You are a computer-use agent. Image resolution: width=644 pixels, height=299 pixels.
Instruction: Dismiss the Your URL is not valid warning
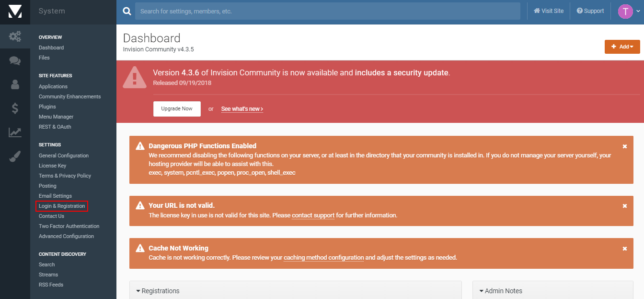click(624, 206)
